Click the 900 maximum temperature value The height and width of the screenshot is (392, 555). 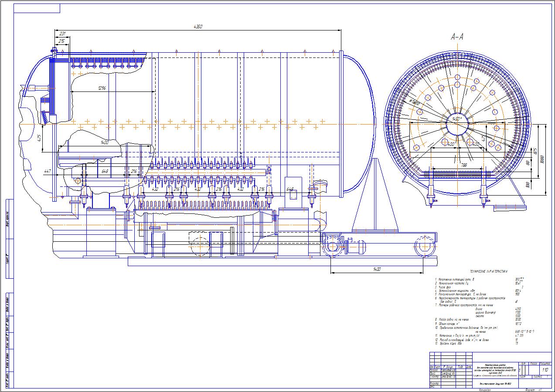(518, 294)
